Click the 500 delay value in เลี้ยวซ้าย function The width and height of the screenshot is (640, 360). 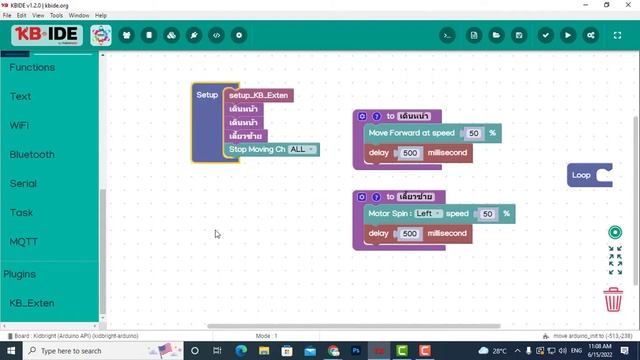pyautogui.click(x=409, y=234)
